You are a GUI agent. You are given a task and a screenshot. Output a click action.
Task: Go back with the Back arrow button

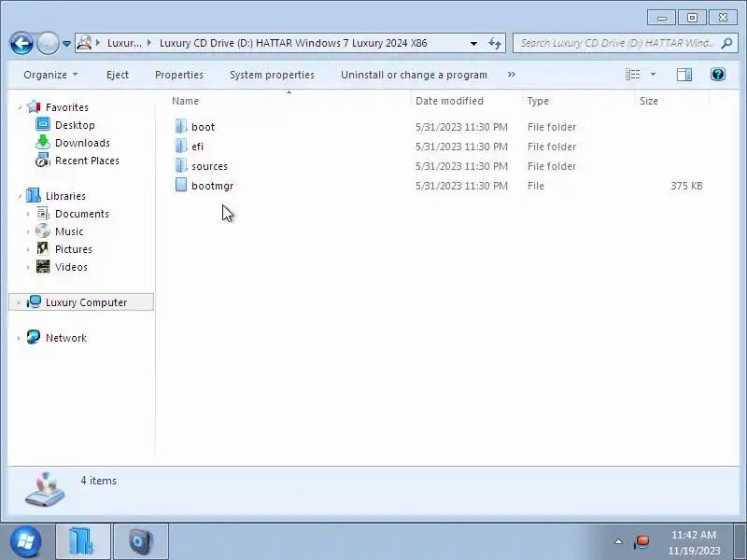click(21, 43)
